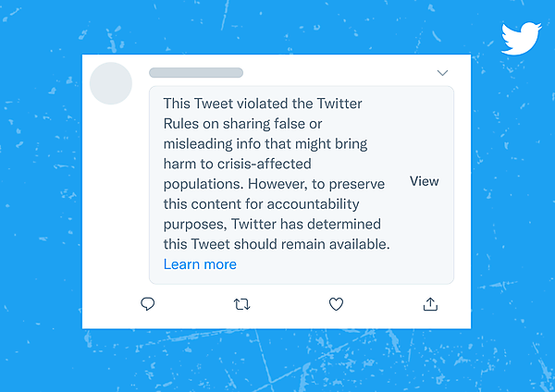
Task: Like the tweet with the heart icon
Action: pos(337,303)
